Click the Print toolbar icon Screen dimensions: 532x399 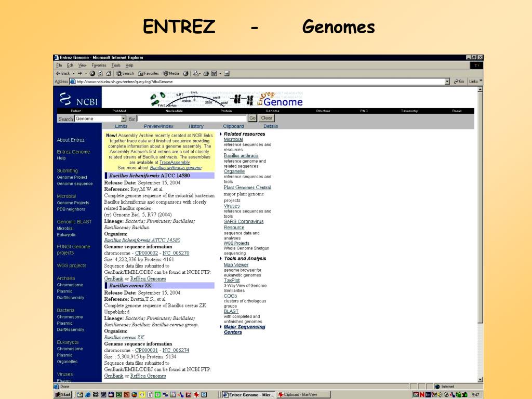(x=206, y=73)
